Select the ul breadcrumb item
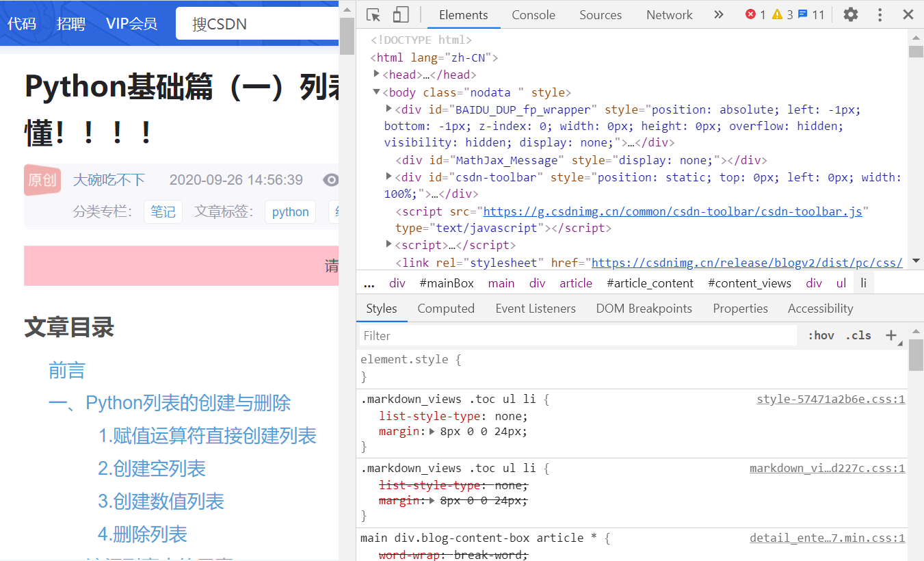 (841, 283)
